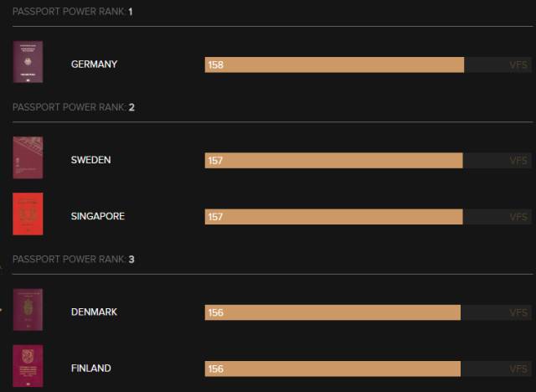Select the Singapore country name

point(98,216)
